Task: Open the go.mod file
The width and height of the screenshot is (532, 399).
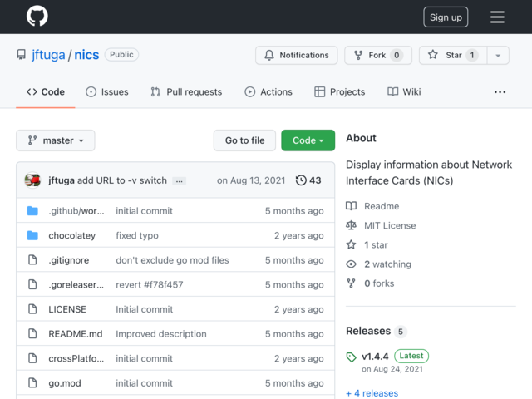Action: (65, 383)
